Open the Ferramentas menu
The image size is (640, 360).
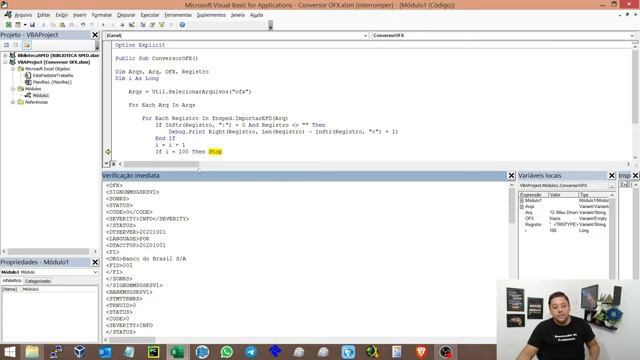(178, 15)
